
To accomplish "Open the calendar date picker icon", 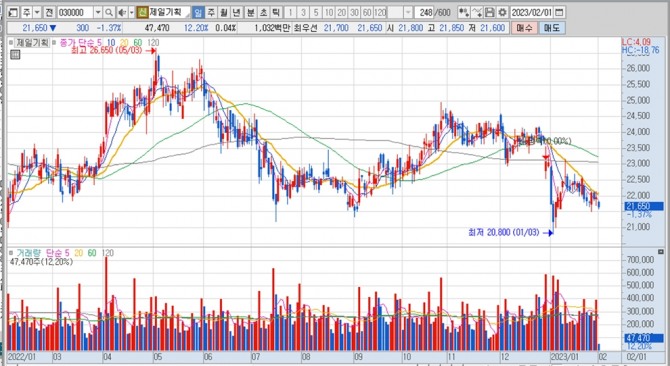I will (x=559, y=12).
